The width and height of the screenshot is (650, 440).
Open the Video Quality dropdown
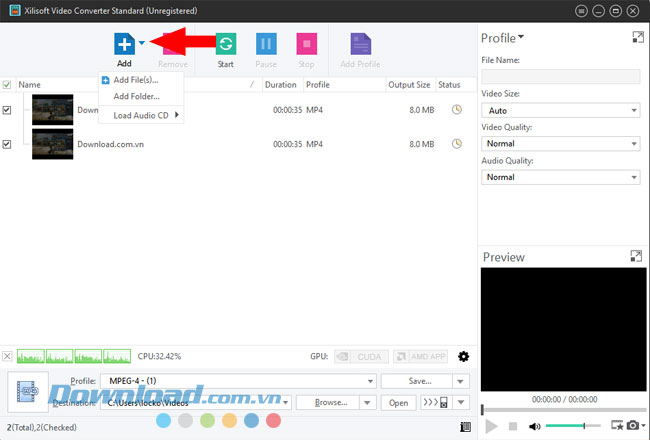(x=560, y=143)
